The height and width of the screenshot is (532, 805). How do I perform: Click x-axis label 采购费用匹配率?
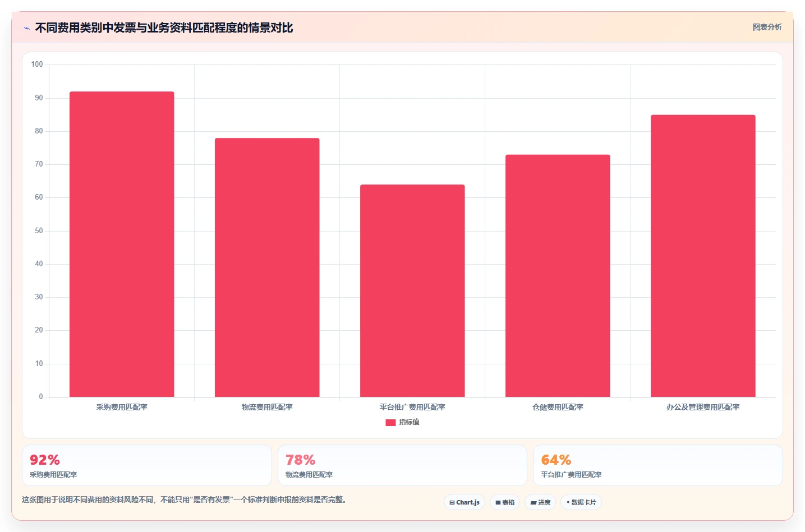click(122, 407)
